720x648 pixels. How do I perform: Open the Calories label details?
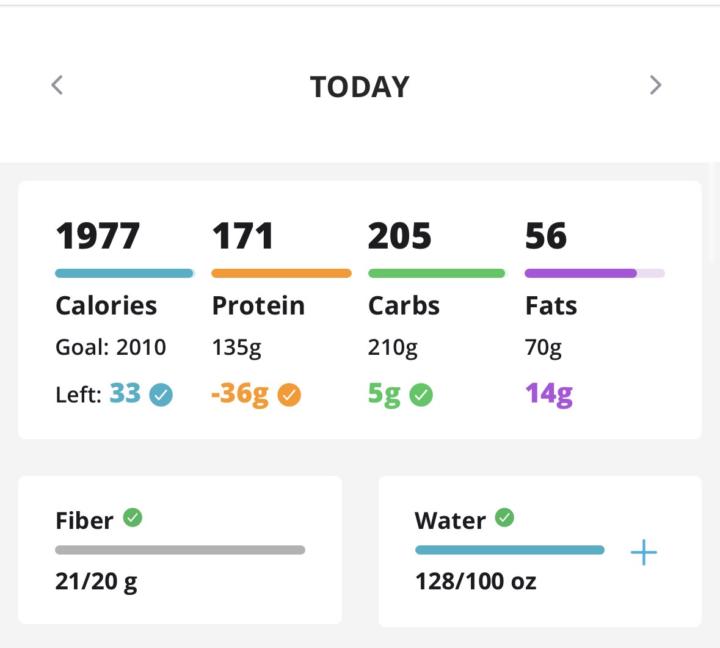pyautogui.click(x=106, y=305)
